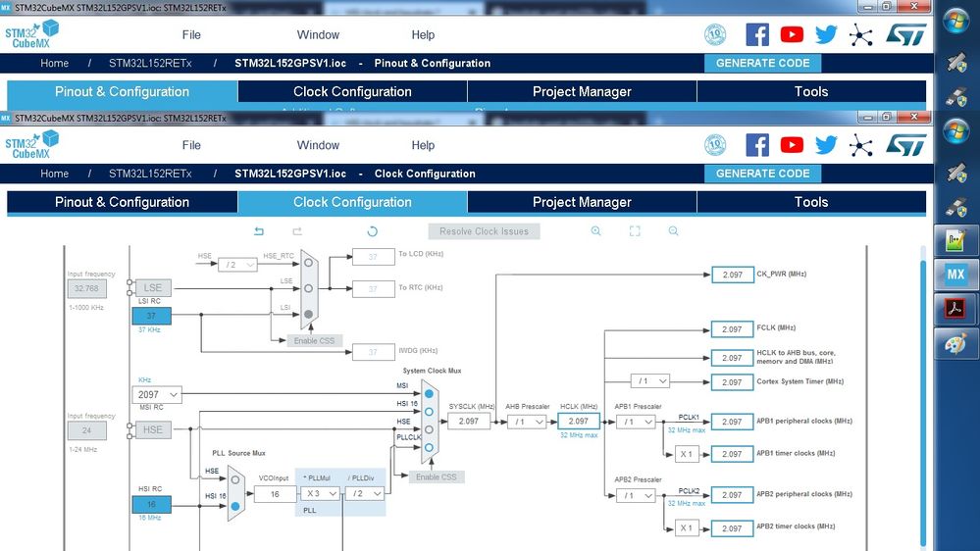Open Twitter icon in back Pinout window
The width and height of the screenshot is (980, 551).
pyautogui.click(x=826, y=34)
